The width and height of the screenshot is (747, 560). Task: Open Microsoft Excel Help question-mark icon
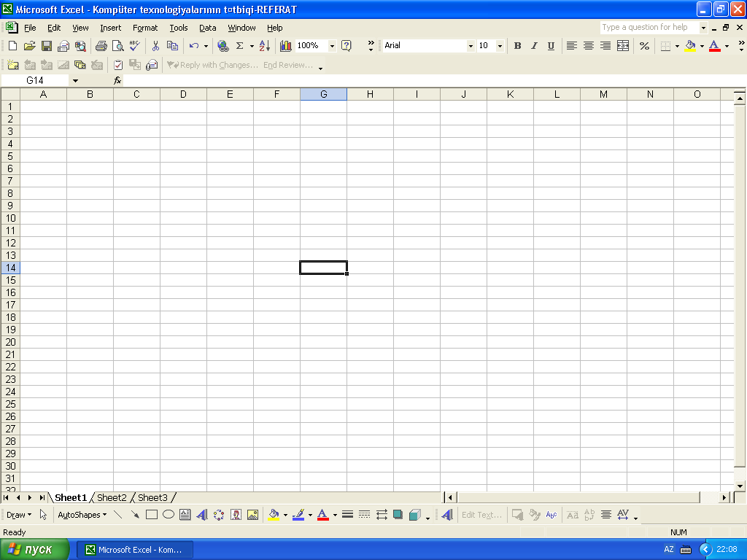347,46
